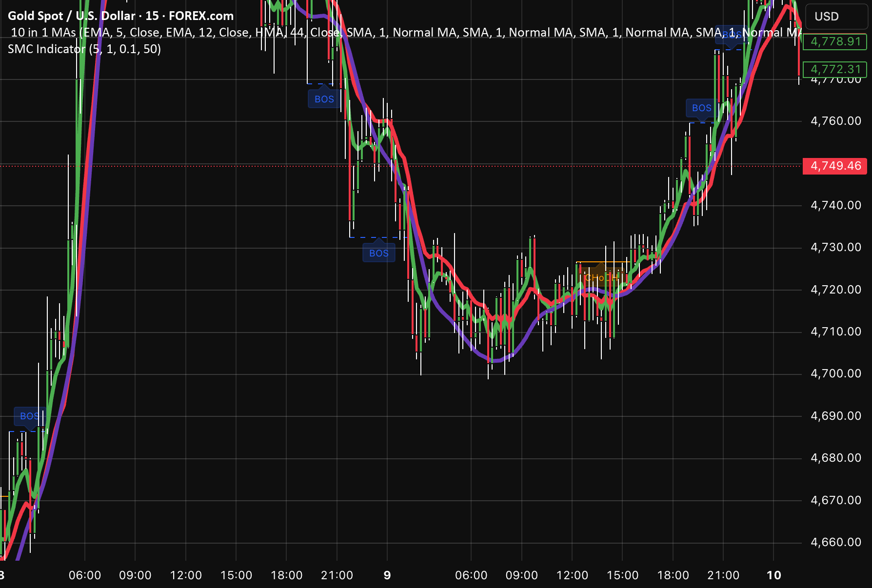Click the 4,670.00 price axis label
The width and height of the screenshot is (872, 588).
click(836, 500)
